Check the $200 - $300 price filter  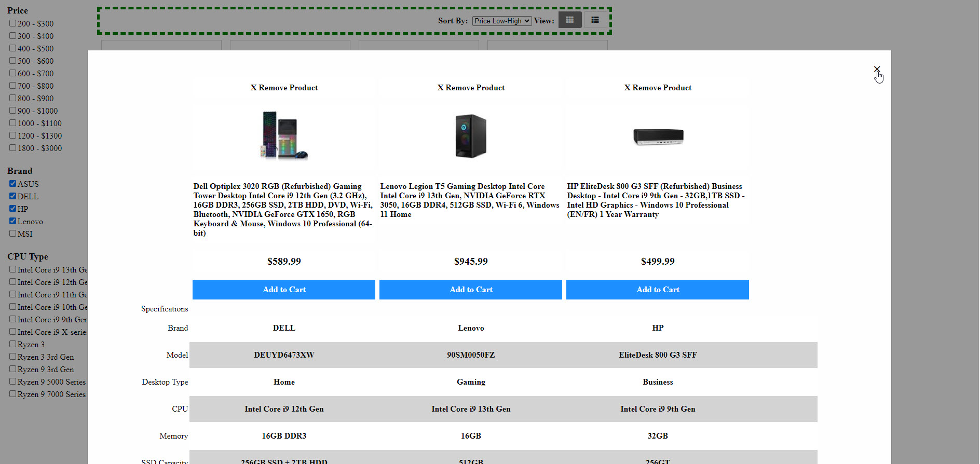click(12, 23)
